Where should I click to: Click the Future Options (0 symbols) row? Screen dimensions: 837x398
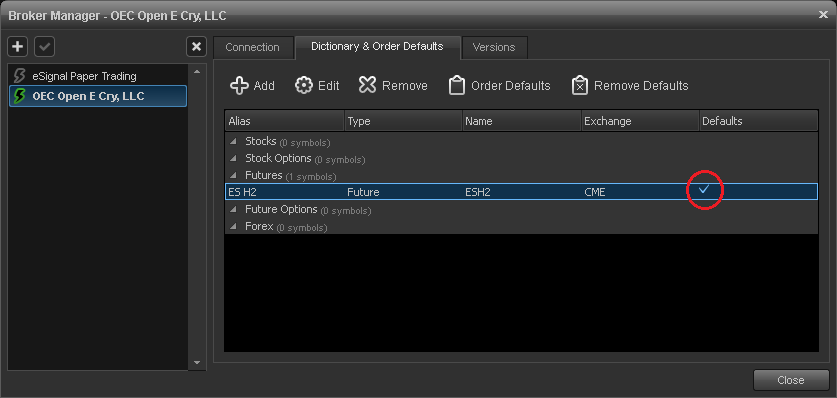tap(521, 210)
